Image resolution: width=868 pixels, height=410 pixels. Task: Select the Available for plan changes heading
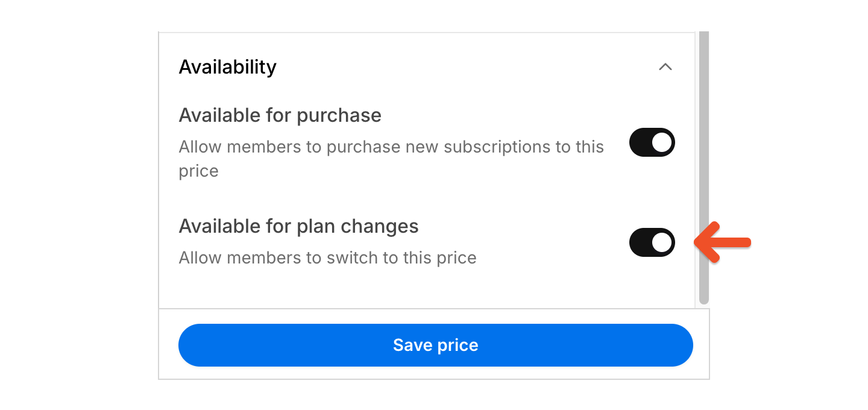pyautogui.click(x=298, y=226)
